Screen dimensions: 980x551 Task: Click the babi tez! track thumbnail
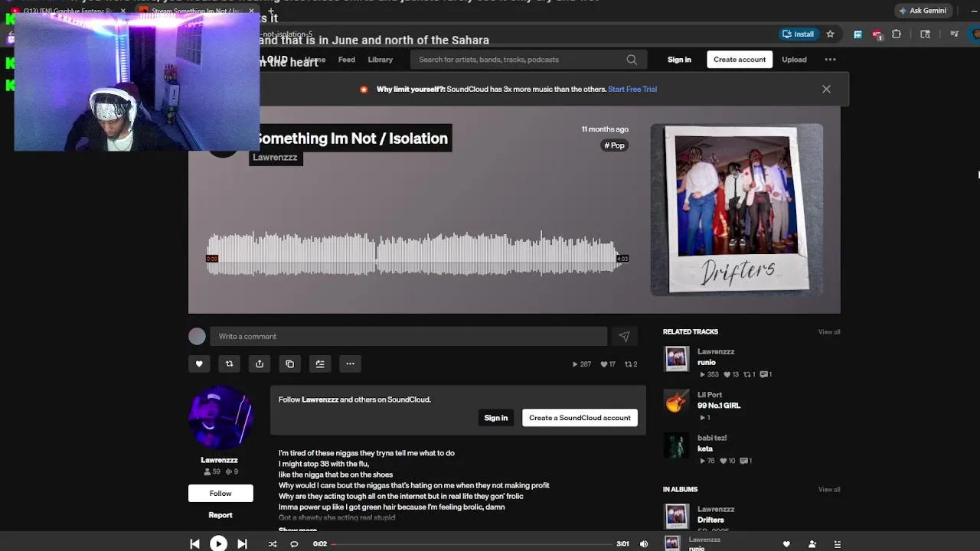(x=676, y=445)
